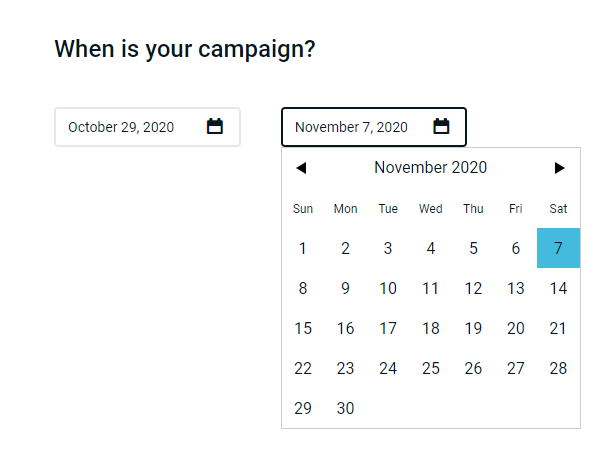
Task: Select day 16 in November
Action: tap(345, 328)
